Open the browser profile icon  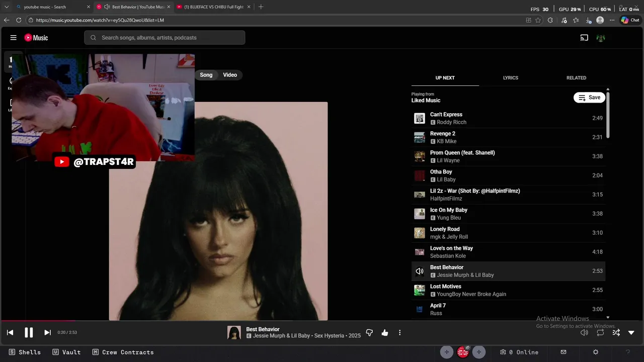600,20
